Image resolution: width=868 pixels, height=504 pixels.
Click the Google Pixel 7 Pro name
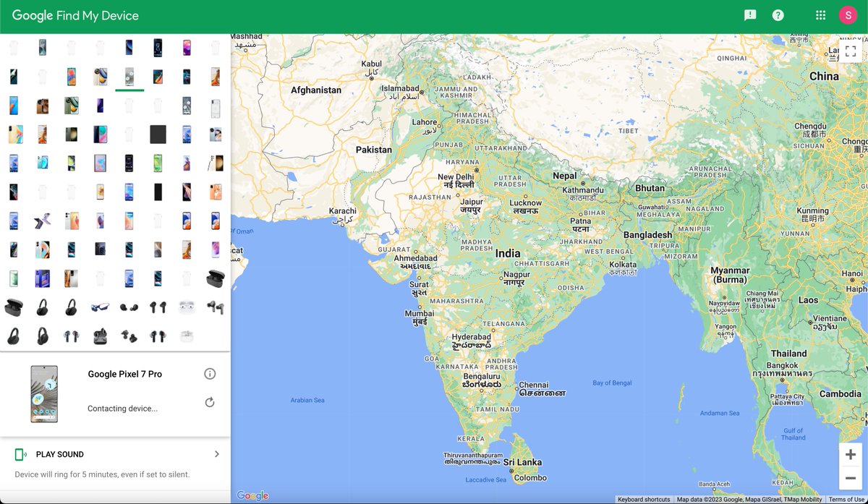pyautogui.click(x=125, y=374)
